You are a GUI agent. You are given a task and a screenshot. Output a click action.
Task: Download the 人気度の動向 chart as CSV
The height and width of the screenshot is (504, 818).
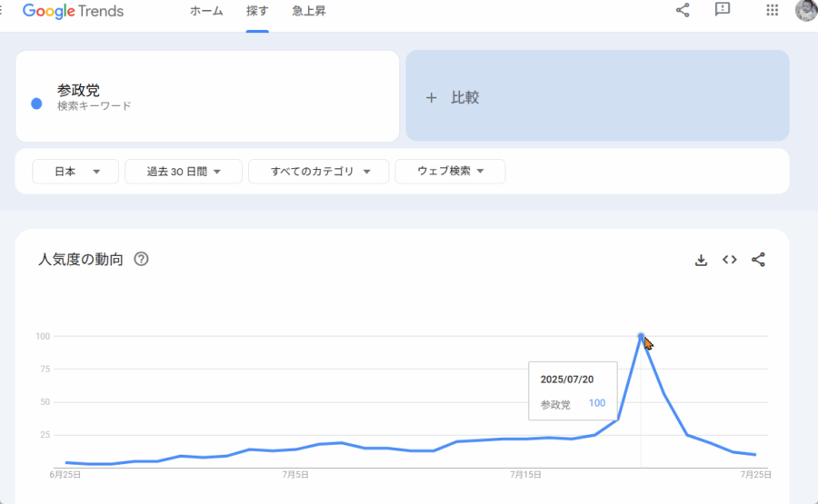pos(701,260)
